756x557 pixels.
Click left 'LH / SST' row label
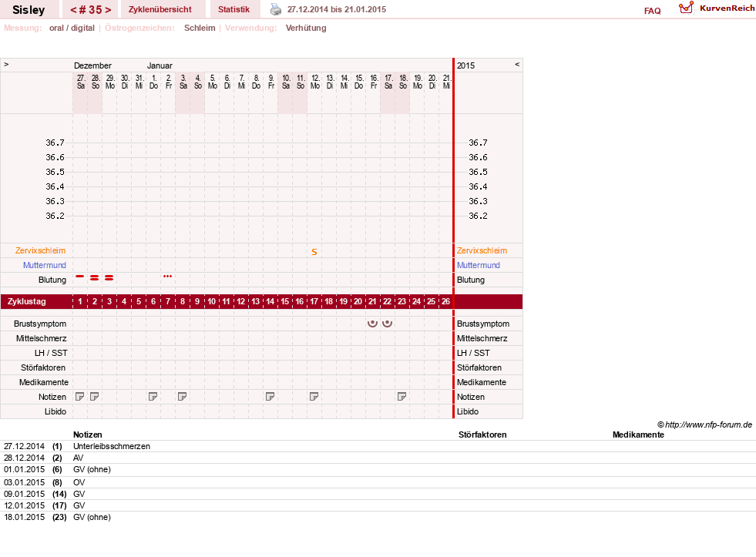[x=51, y=353]
